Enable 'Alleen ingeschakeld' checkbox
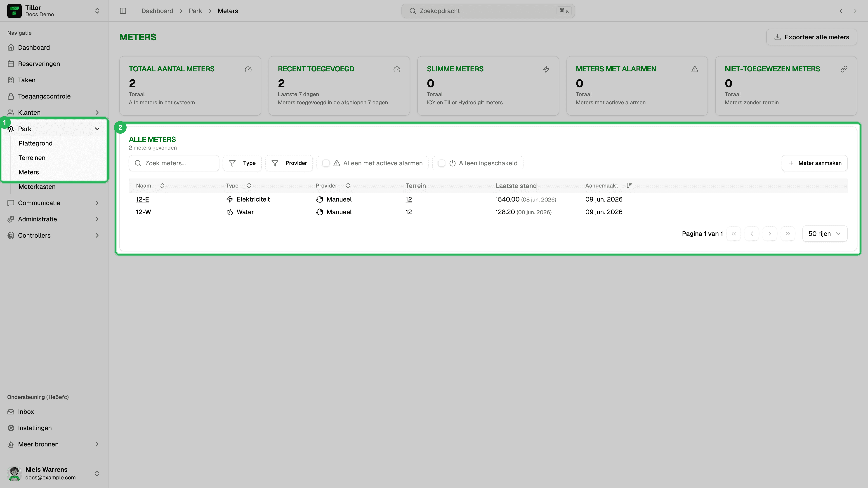Image resolution: width=868 pixels, height=488 pixels. coord(441,163)
